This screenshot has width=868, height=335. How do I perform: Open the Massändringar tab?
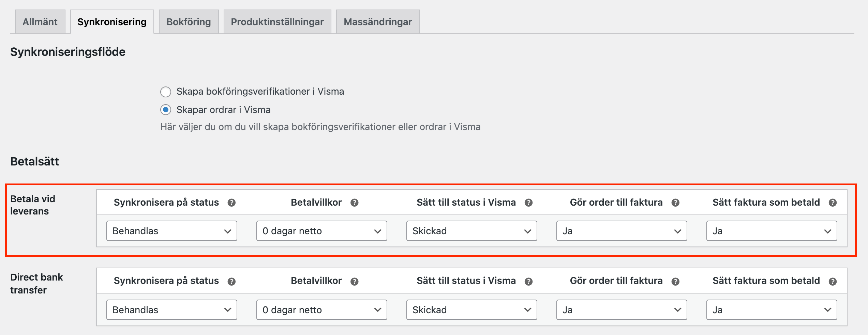[x=377, y=21]
